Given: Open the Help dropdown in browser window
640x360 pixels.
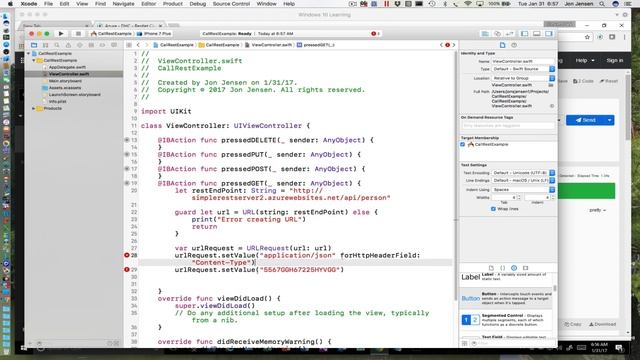Looking at the screenshot, I should pos(585,60).
